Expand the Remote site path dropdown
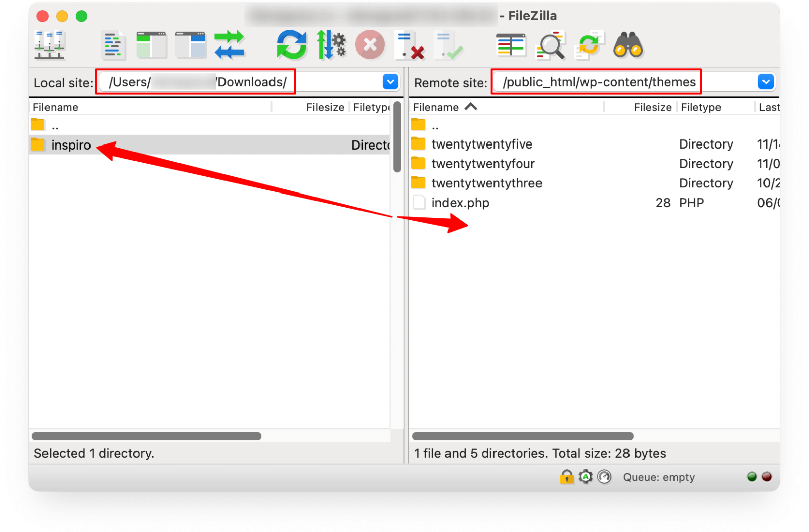The height and width of the screenshot is (532, 809). point(766,82)
